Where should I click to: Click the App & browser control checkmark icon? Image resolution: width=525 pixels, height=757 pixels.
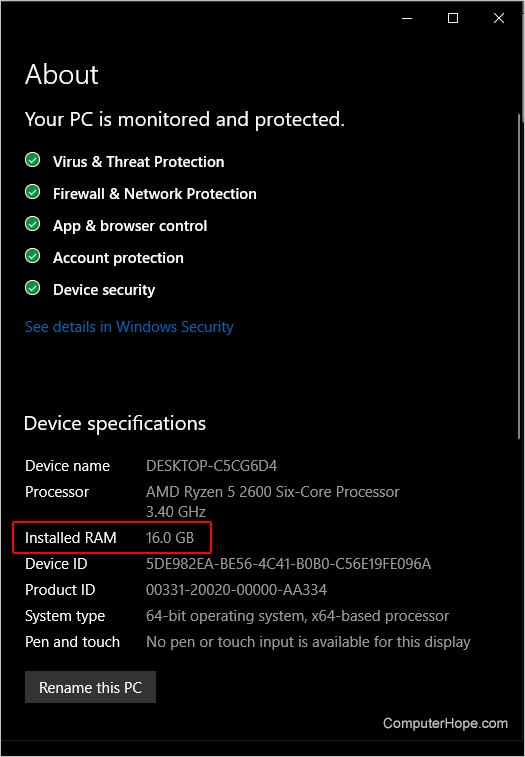click(32, 224)
